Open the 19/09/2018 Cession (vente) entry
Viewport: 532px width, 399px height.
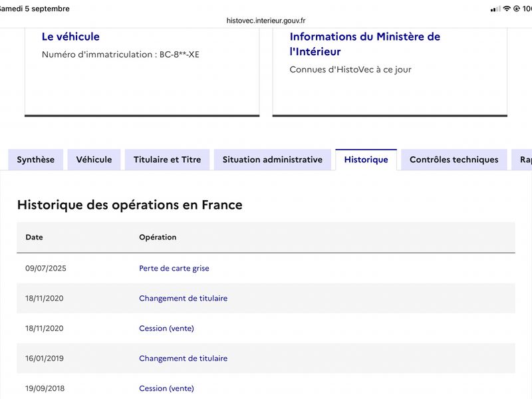(167, 388)
